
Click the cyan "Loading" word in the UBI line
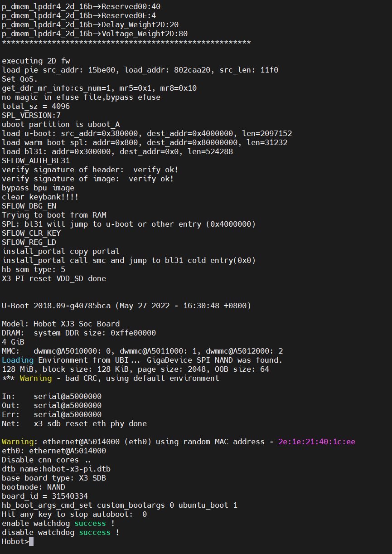(x=18, y=360)
